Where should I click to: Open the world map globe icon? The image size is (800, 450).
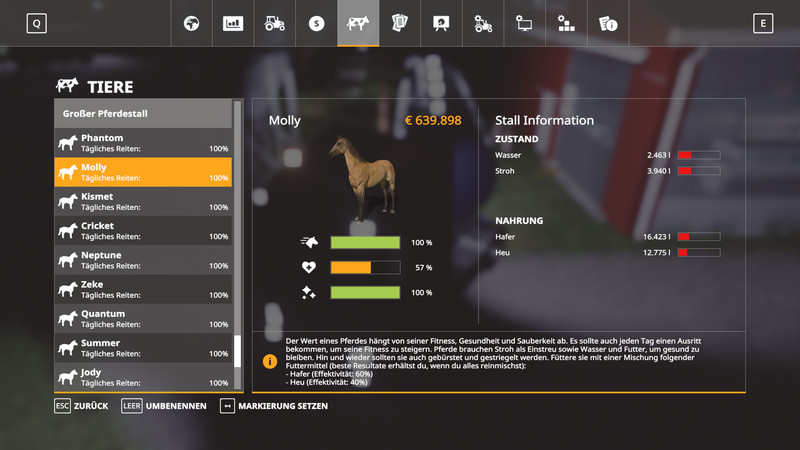(191, 23)
